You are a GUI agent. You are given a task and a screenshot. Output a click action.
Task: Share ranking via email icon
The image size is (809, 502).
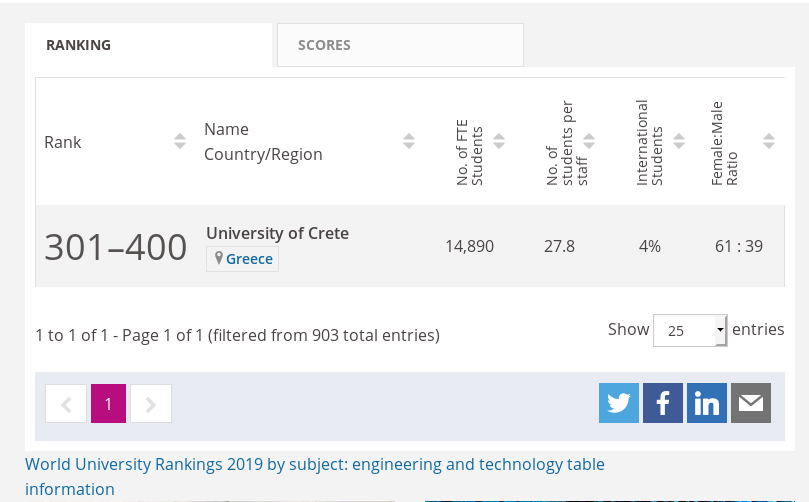751,403
